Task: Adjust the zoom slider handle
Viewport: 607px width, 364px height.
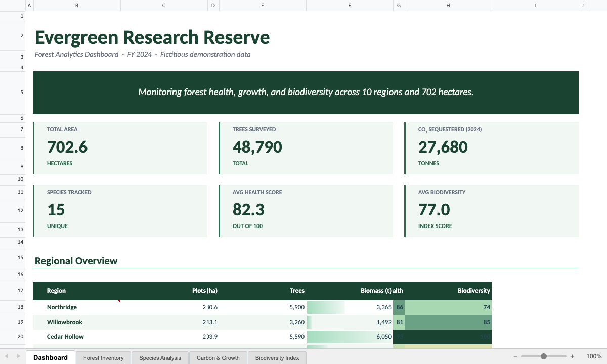Action: [544, 356]
